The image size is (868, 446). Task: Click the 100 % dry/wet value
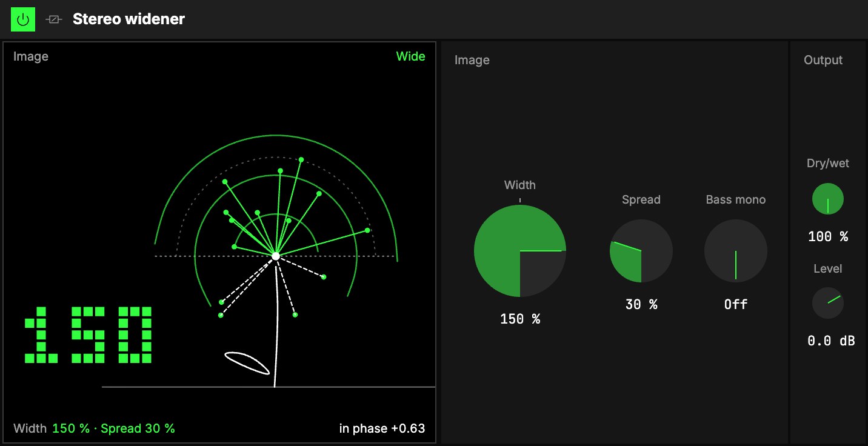[828, 237]
